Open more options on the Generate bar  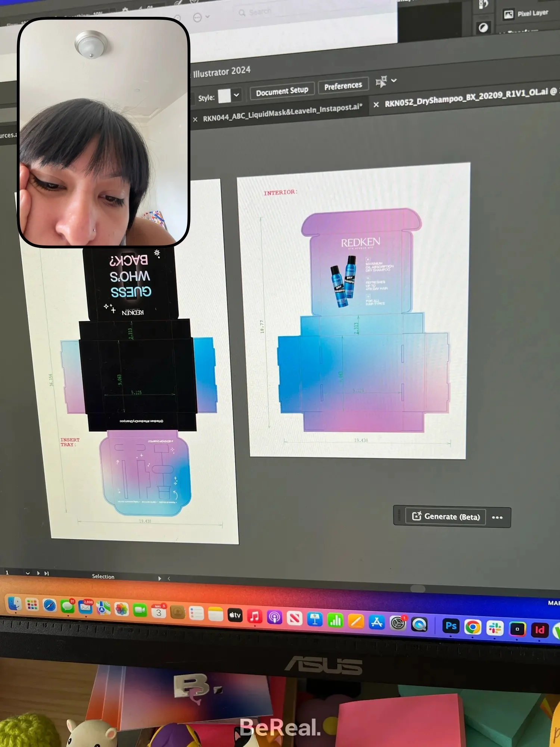tap(497, 518)
